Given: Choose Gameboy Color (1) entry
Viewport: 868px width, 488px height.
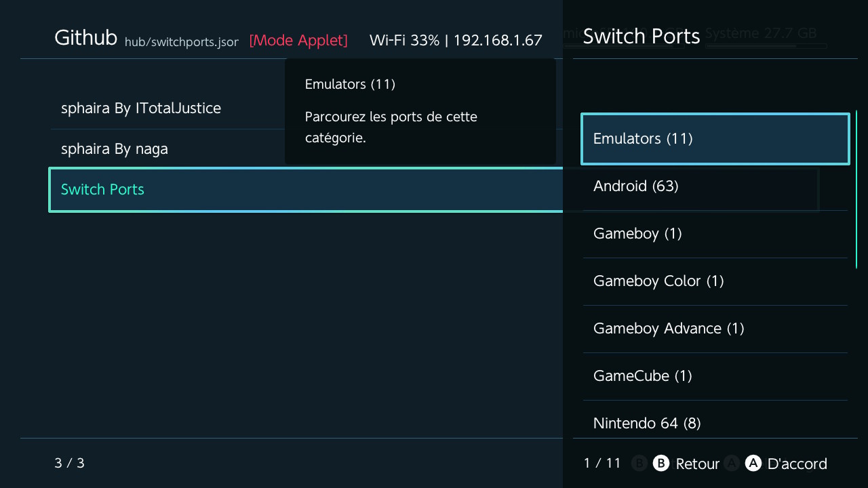Looking at the screenshot, I should tap(715, 281).
